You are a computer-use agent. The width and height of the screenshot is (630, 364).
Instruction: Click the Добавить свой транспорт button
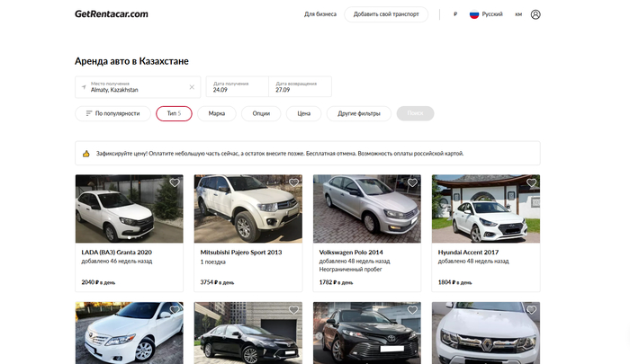(x=386, y=14)
